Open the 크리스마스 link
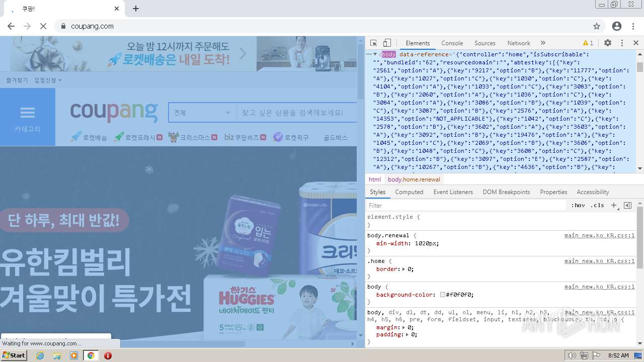 coord(193,137)
